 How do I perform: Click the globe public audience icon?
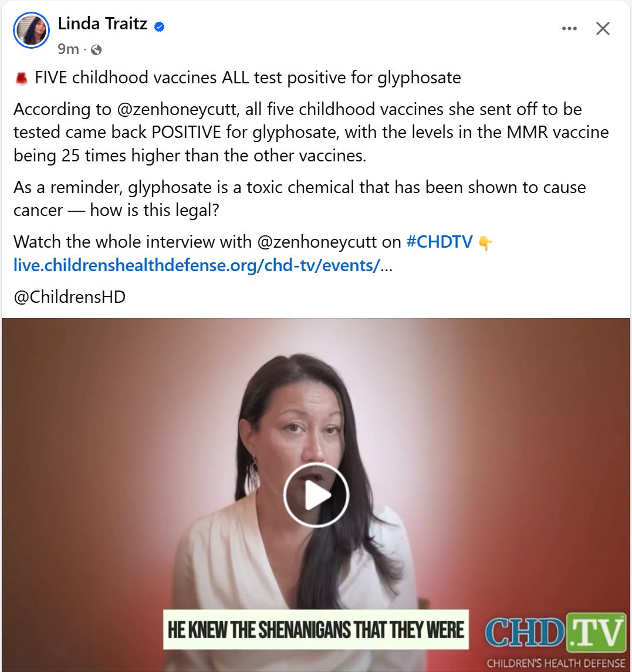click(x=96, y=50)
